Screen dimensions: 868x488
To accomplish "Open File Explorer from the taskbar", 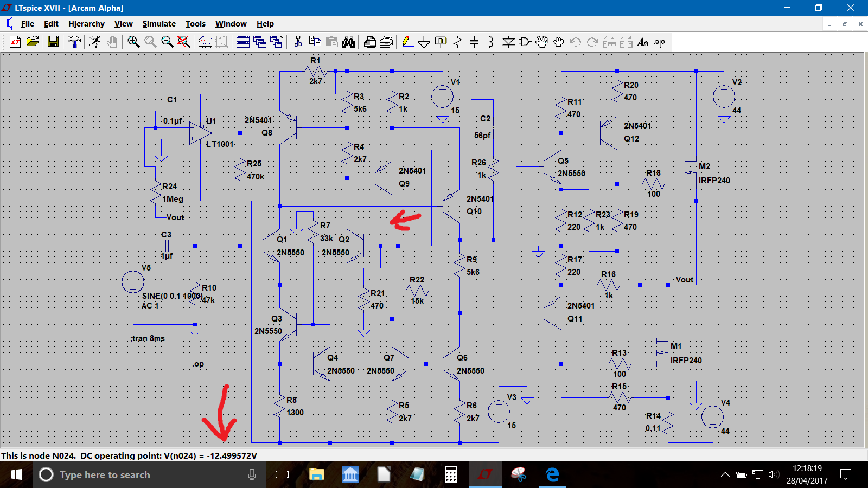I will pyautogui.click(x=316, y=475).
